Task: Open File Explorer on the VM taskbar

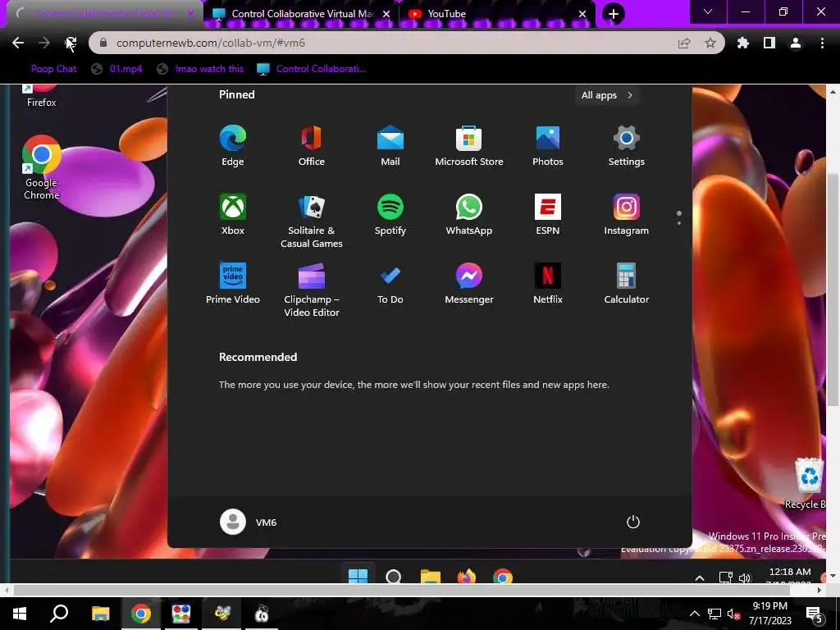Action: click(430, 577)
